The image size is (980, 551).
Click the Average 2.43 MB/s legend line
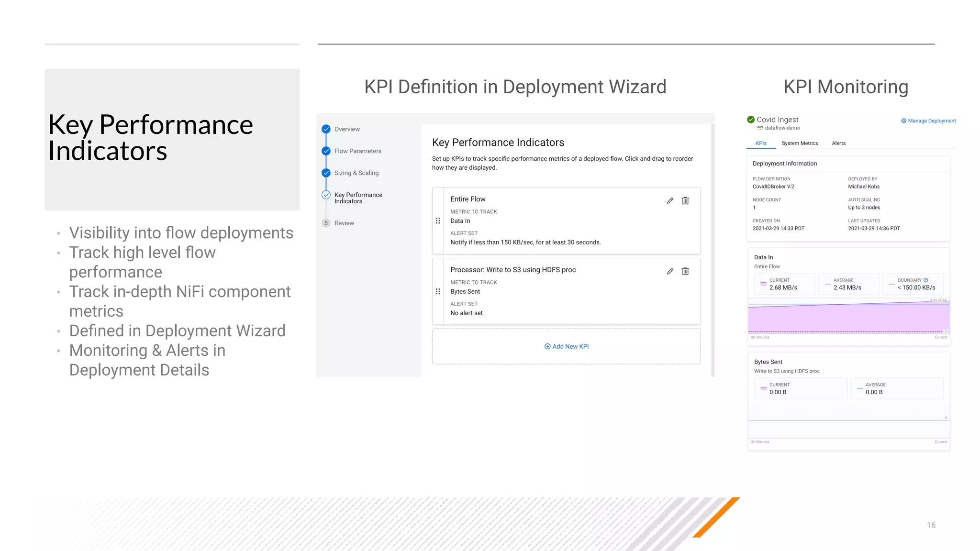click(x=827, y=284)
